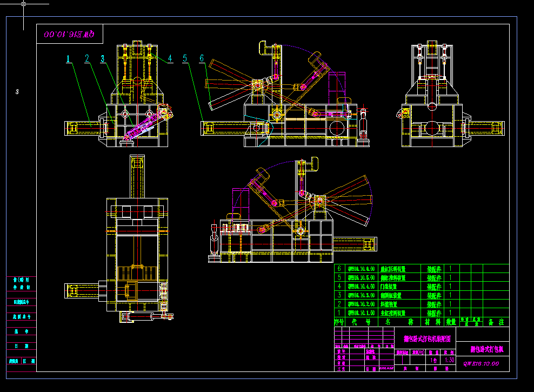
Task: Click the item 6 sequence number in table
Action: 339,269
